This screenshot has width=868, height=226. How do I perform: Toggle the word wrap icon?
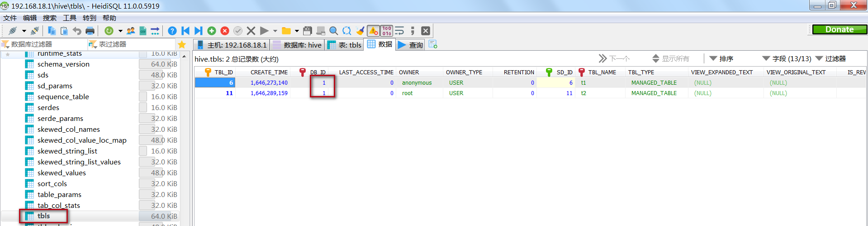[x=399, y=31]
